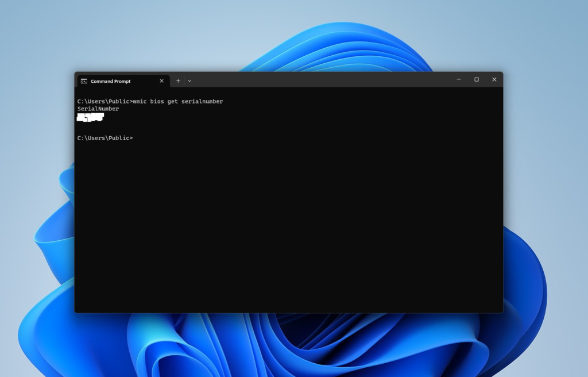Minimize the terminal window
This screenshot has height=377, width=588.
pos(458,79)
